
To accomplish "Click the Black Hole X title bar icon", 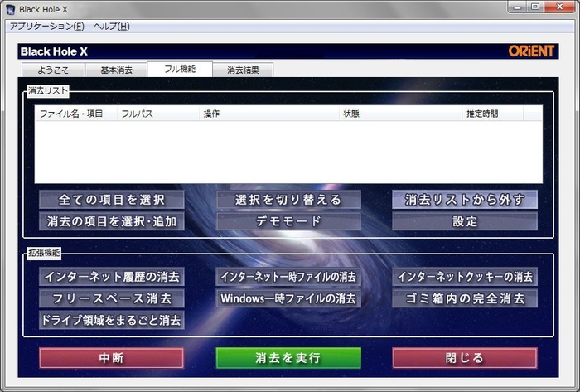I will 10,9.
